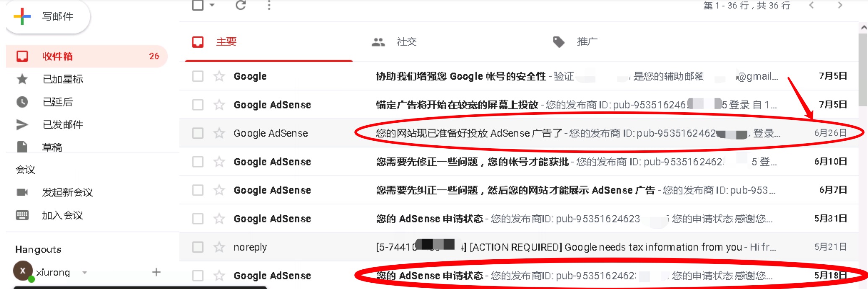Click the promotions tab tag icon
The height and width of the screenshot is (289, 868).
tap(559, 42)
